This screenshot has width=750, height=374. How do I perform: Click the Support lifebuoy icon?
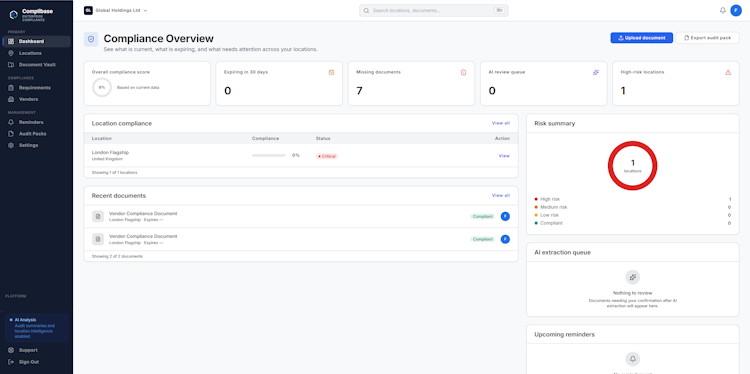(11, 350)
